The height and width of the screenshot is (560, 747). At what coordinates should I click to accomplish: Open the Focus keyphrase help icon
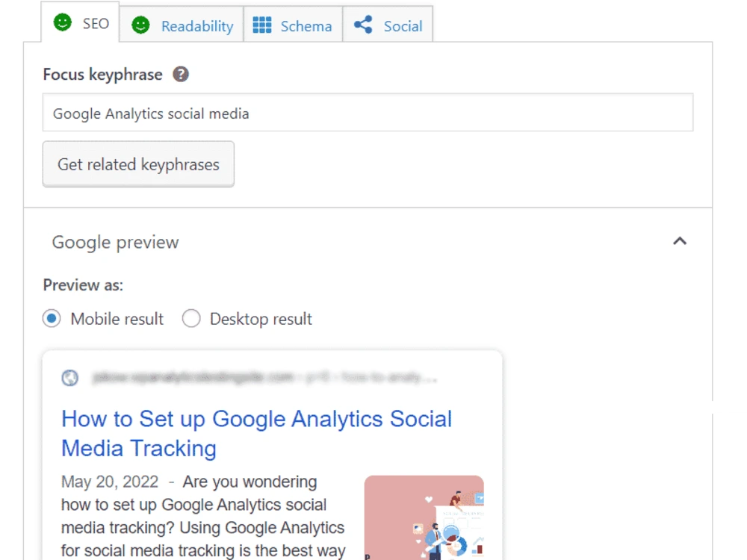pyautogui.click(x=181, y=74)
